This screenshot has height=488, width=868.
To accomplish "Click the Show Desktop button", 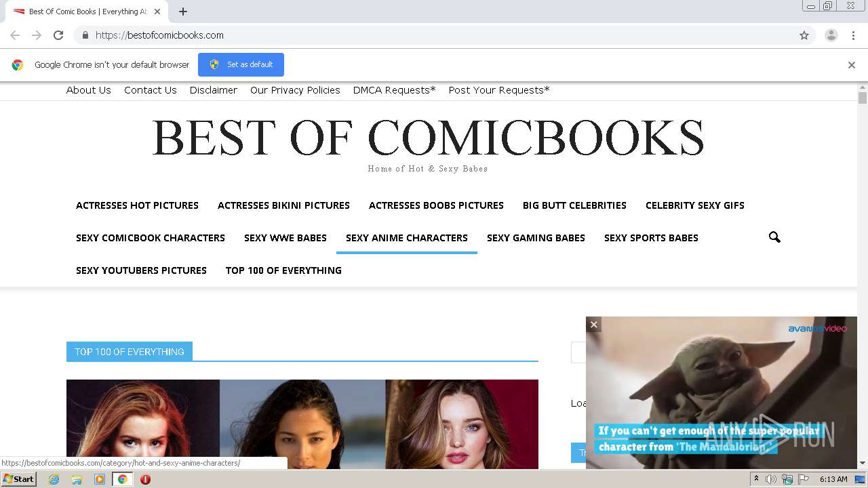I will click(861, 479).
